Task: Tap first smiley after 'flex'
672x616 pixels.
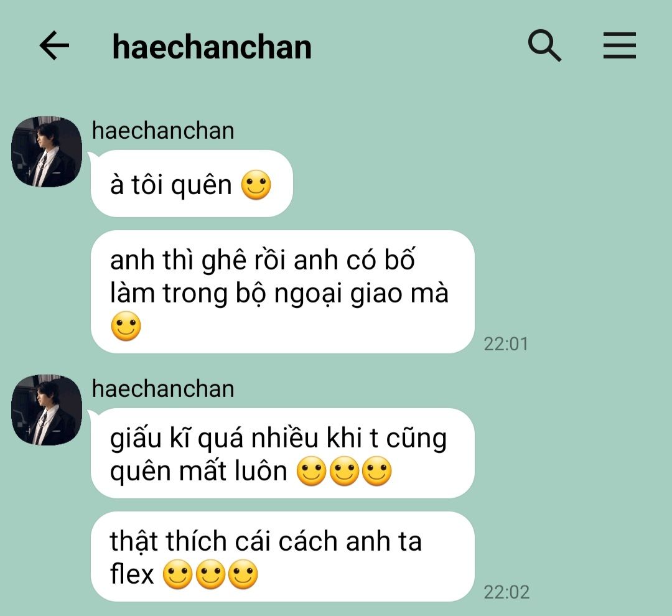Action: 178,574
